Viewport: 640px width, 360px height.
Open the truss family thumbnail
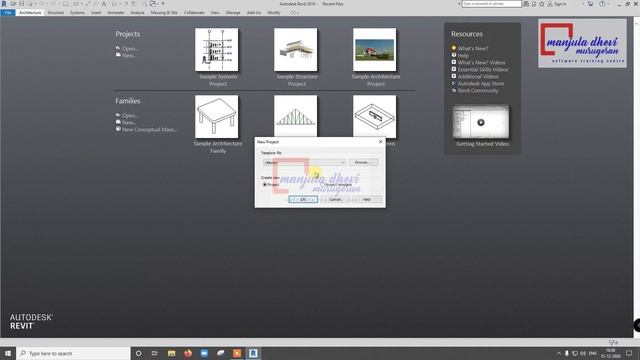(x=296, y=116)
